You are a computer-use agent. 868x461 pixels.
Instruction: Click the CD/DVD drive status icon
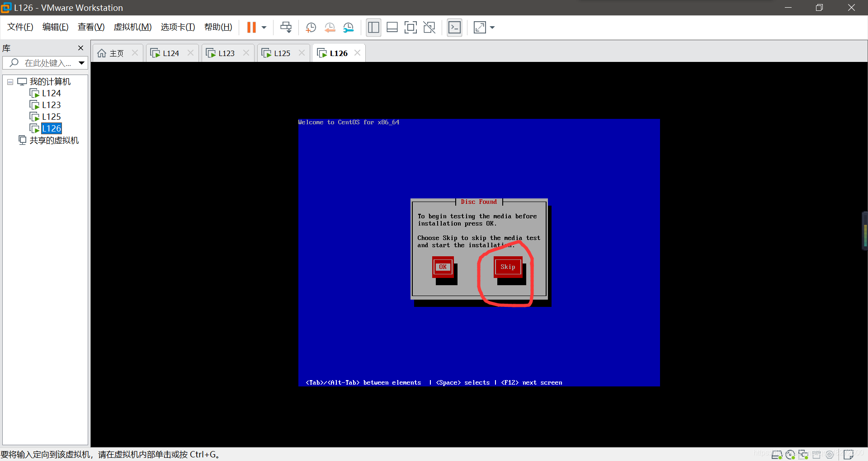pos(790,455)
